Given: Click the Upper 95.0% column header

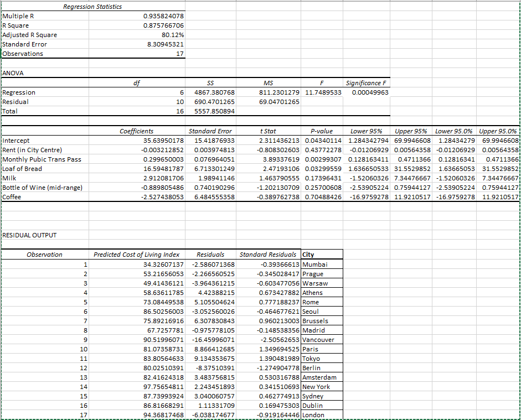Looking at the screenshot, I should coord(498,131).
